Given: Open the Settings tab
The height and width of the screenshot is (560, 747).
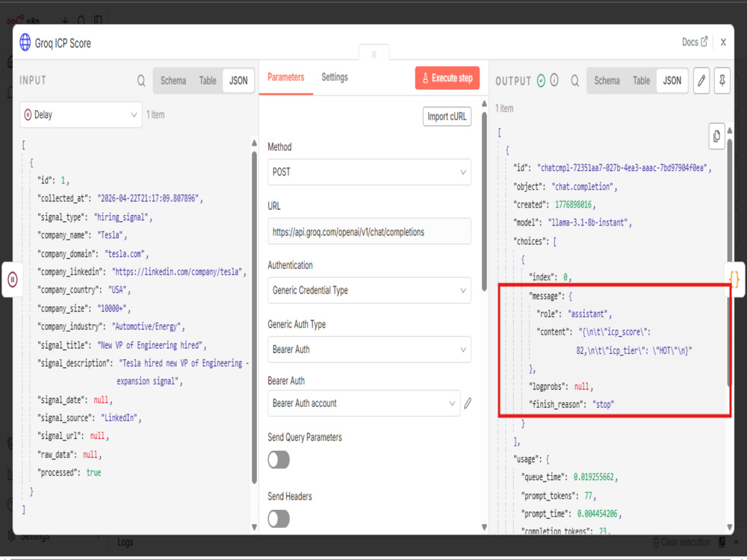Looking at the screenshot, I should (x=335, y=77).
